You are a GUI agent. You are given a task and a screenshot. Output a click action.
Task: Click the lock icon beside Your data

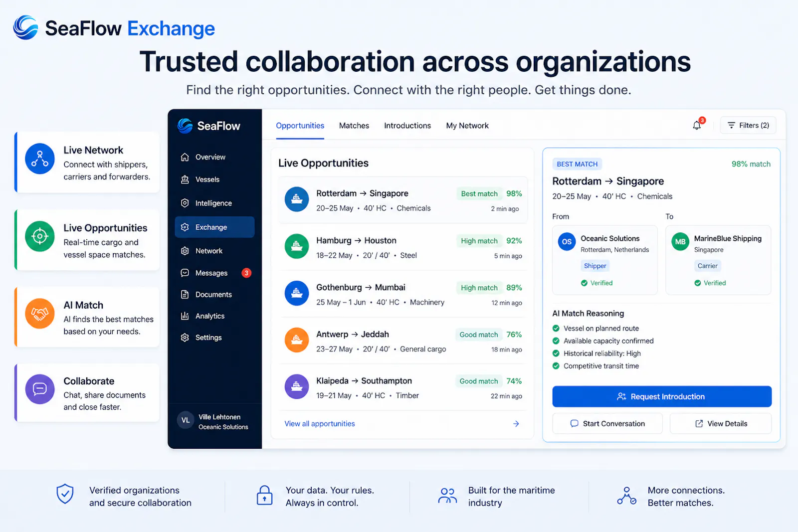click(x=264, y=495)
